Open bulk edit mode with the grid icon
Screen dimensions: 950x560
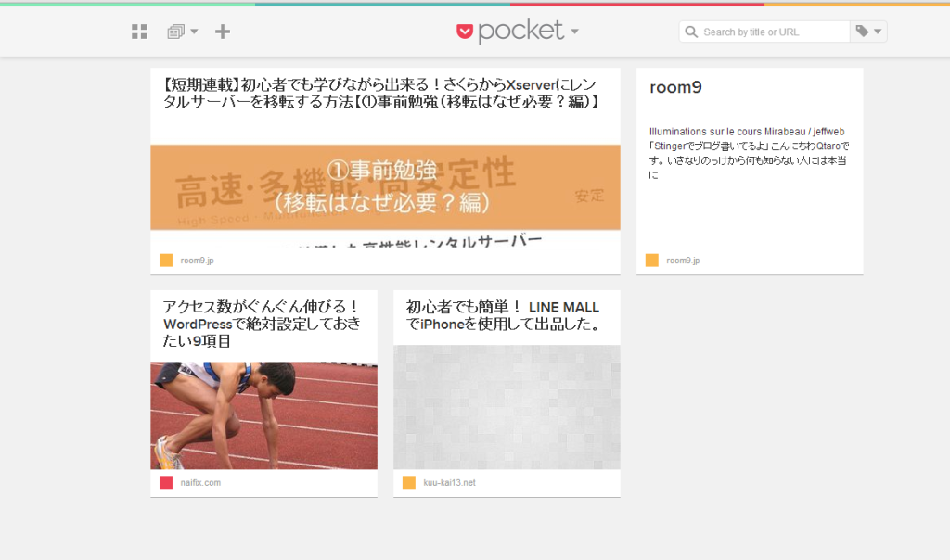click(x=138, y=31)
